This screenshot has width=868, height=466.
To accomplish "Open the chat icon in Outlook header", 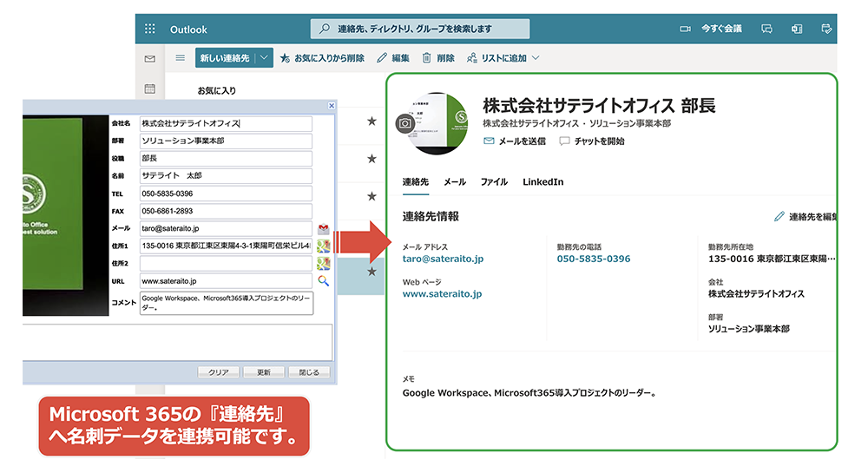I will pyautogui.click(x=766, y=29).
